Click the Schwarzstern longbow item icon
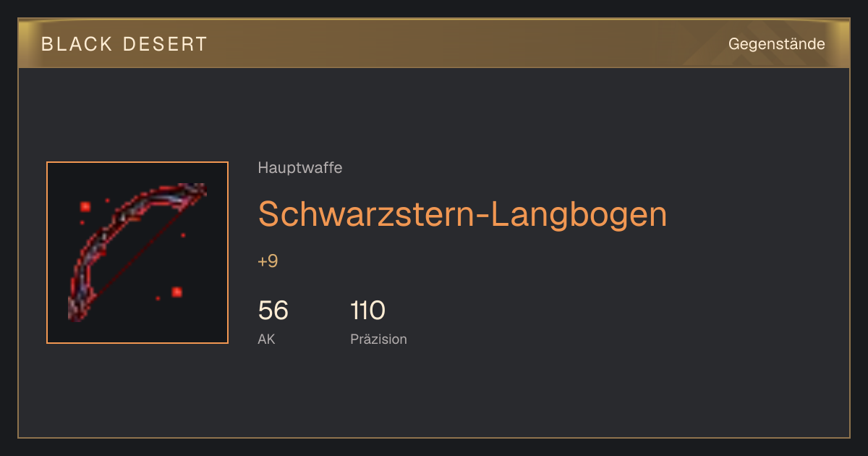 [137, 253]
